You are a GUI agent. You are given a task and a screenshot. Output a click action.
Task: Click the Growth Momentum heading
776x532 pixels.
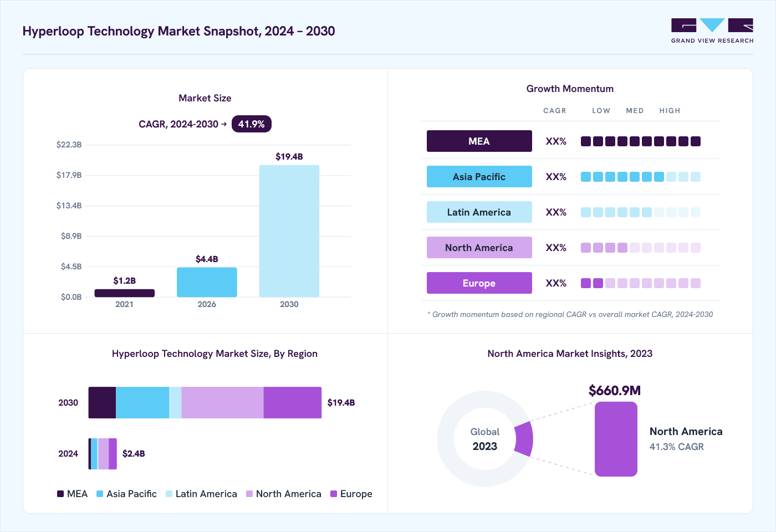click(570, 89)
